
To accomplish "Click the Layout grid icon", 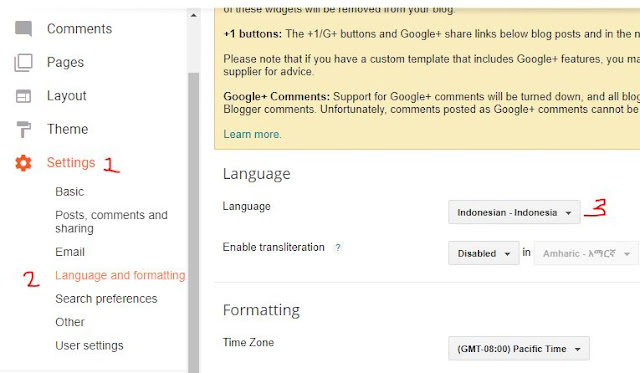I will tap(23, 96).
